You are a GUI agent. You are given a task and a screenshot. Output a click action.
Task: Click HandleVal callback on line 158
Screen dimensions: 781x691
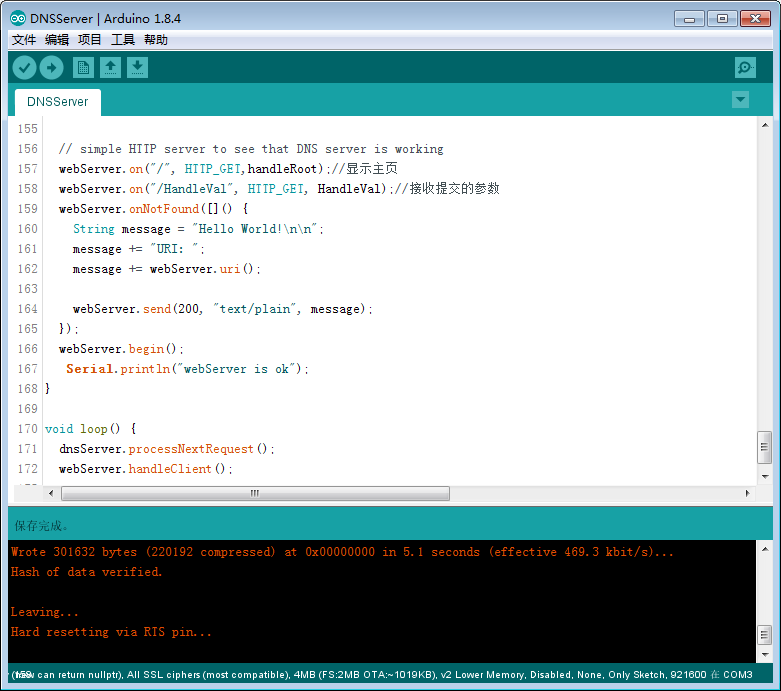pyautogui.click(x=349, y=189)
